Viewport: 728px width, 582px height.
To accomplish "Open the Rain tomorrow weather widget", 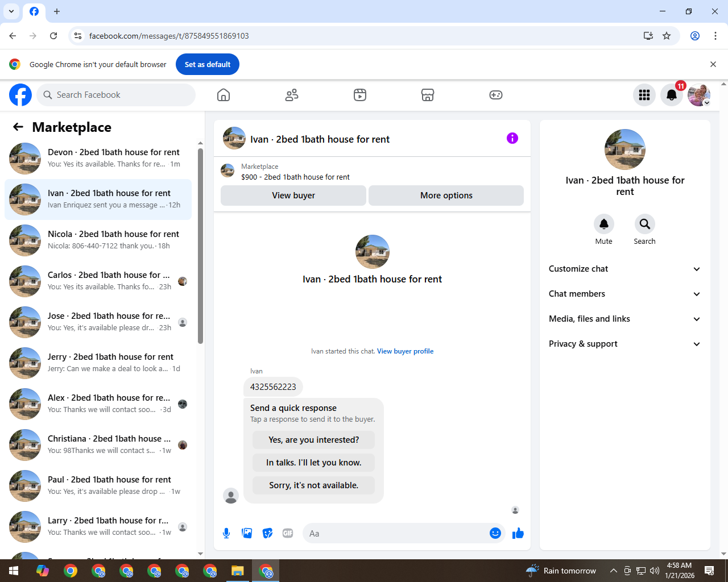I will click(x=561, y=571).
